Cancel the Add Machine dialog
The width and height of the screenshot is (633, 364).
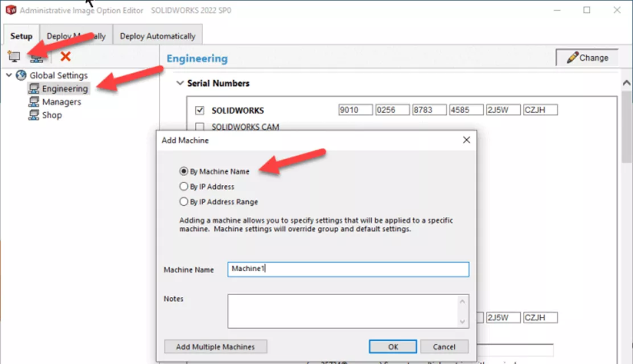tap(444, 346)
